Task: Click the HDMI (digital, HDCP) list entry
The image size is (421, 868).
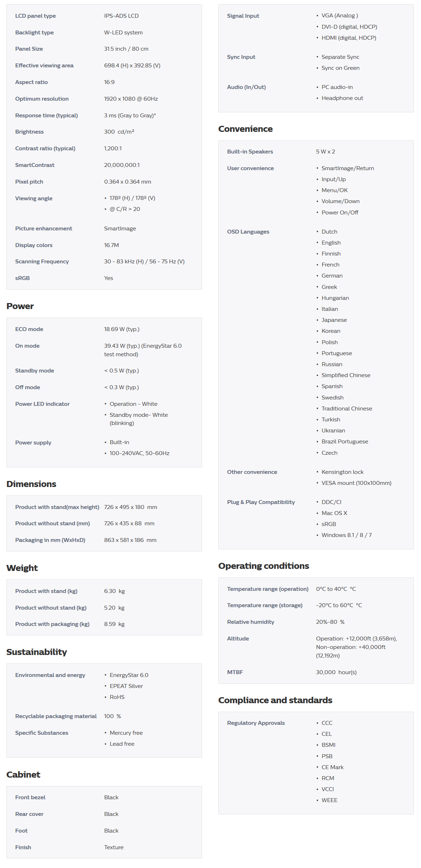Action: pos(349,38)
